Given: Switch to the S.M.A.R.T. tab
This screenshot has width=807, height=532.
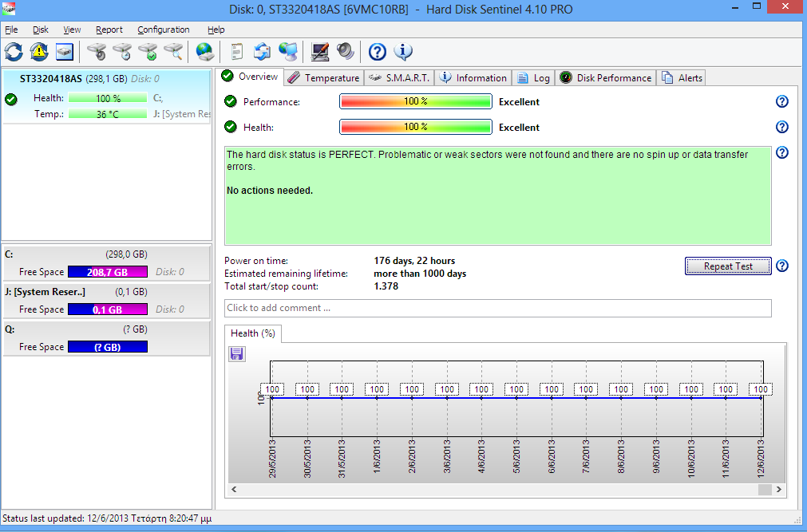Looking at the screenshot, I should [399, 77].
